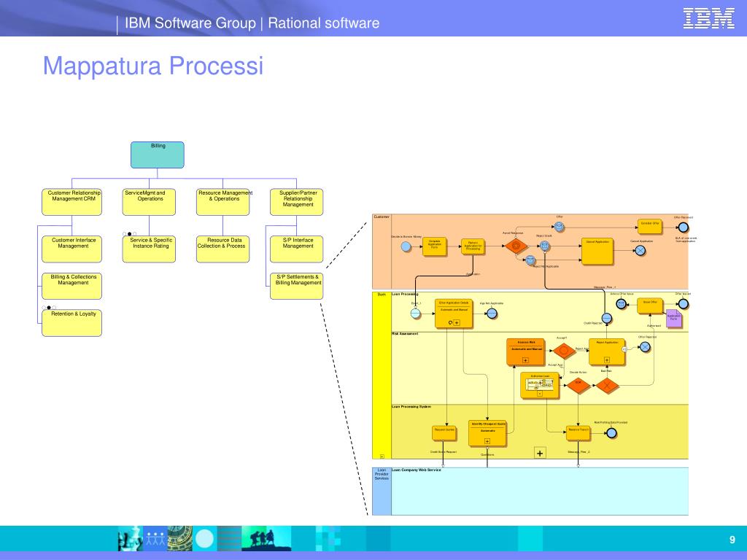This screenshot has height=560, width=747.
Task: Click the Await Response gateway diamond
Action: (516, 246)
